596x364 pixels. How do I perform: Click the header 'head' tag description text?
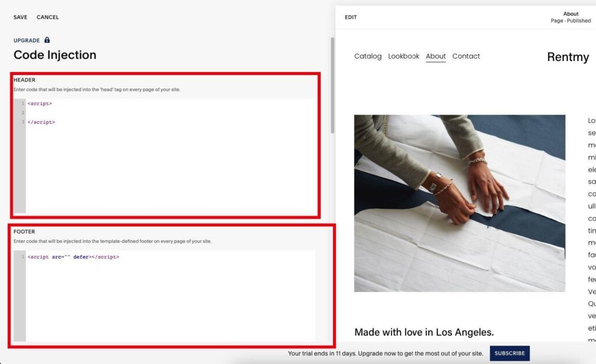97,90
